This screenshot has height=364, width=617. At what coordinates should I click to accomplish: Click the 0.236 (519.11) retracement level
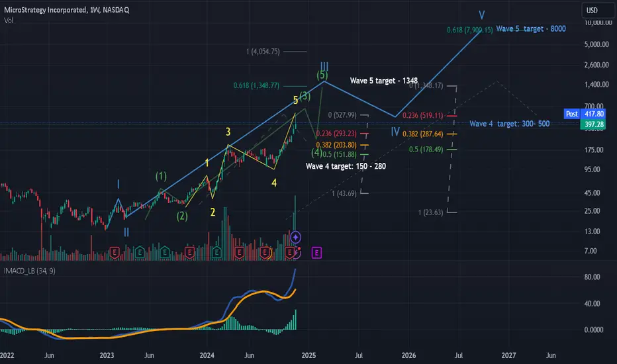(422, 115)
